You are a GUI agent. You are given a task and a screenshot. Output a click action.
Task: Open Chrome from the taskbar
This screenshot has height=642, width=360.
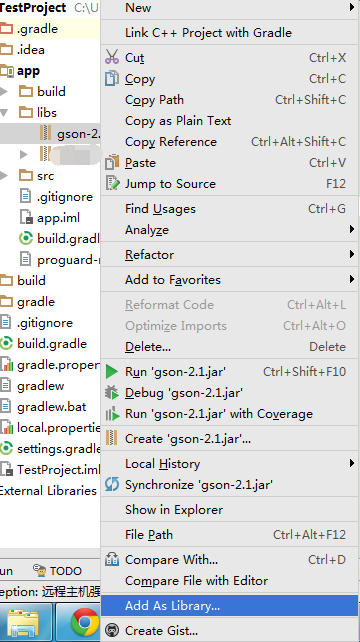coord(84,623)
